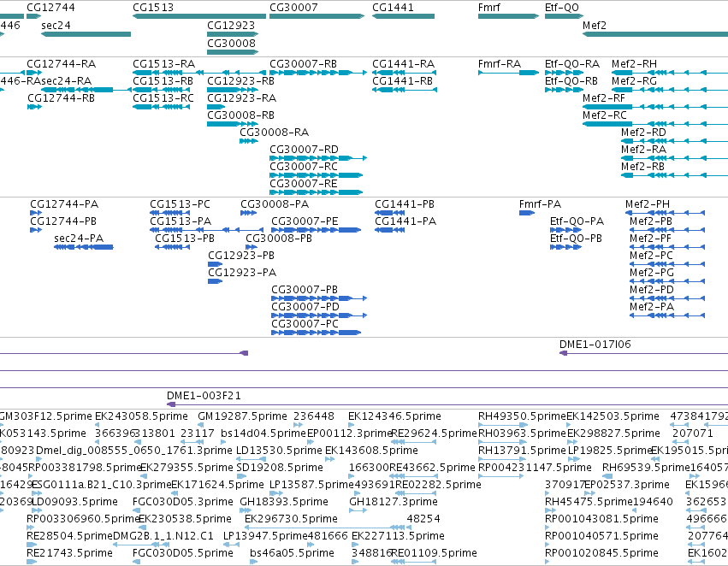Click the sec24 gene bar
Screen dimensions: 728x566
(x=86, y=34)
